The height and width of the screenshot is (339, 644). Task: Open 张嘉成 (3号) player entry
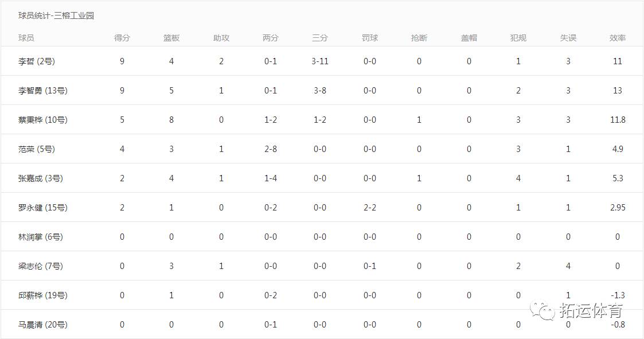[41, 178]
